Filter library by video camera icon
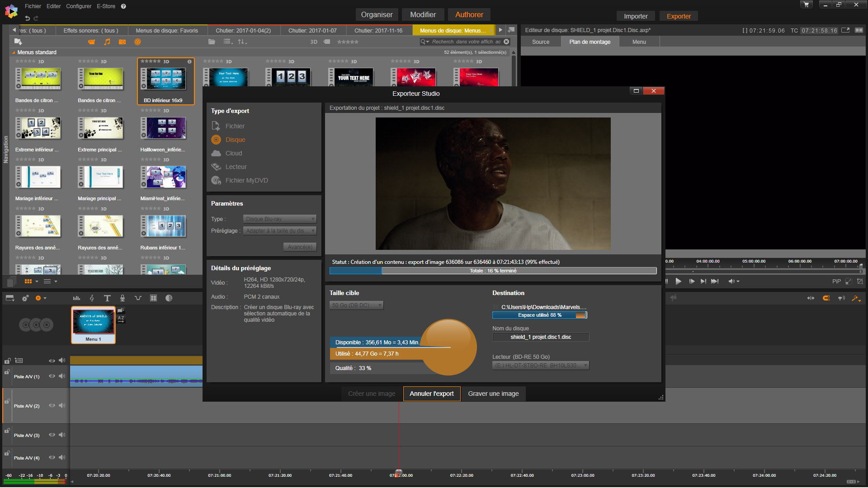Image resolution: width=868 pixels, height=488 pixels. click(92, 42)
